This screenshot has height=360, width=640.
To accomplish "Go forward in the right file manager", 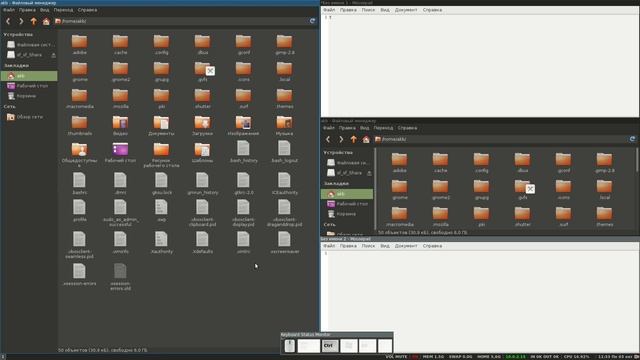I will pos(341,139).
